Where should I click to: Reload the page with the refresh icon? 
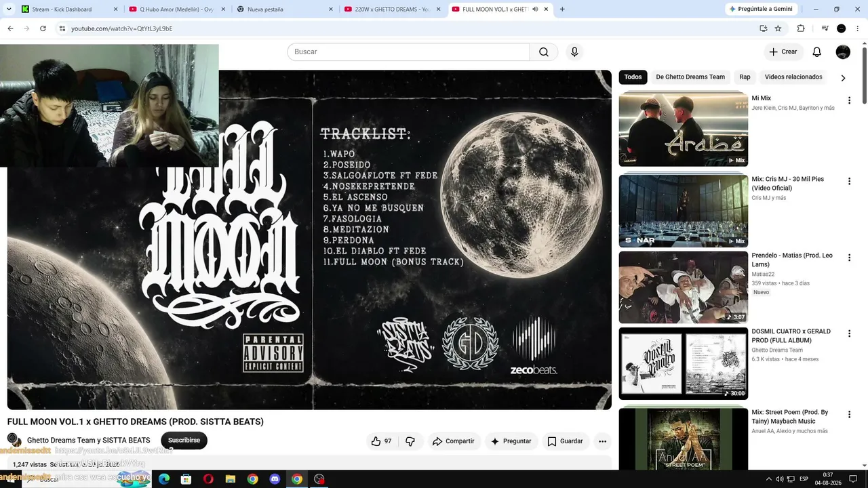(43, 28)
